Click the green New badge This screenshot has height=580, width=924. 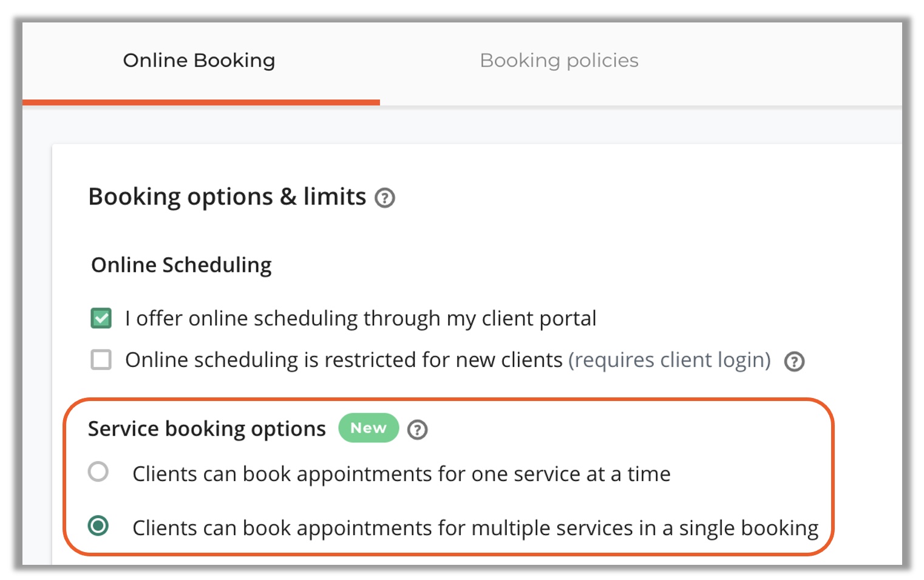pyautogui.click(x=369, y=428)
